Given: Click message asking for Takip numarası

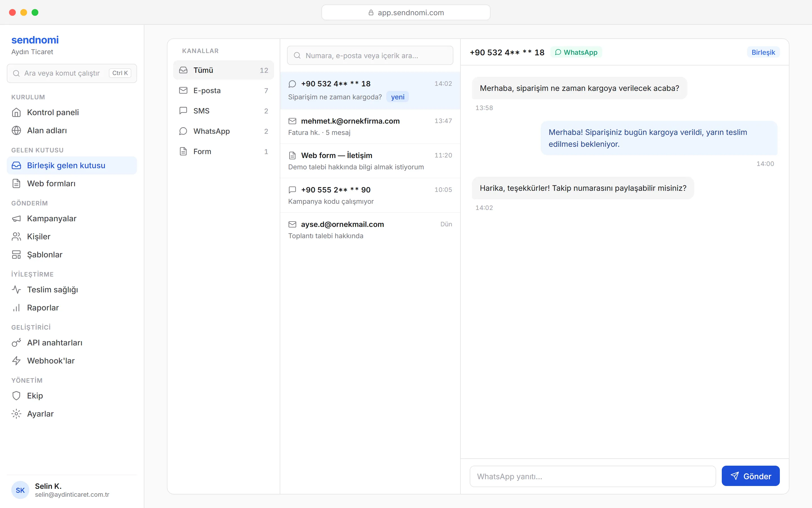Looking at the screenshot, I should click(583, 188).
